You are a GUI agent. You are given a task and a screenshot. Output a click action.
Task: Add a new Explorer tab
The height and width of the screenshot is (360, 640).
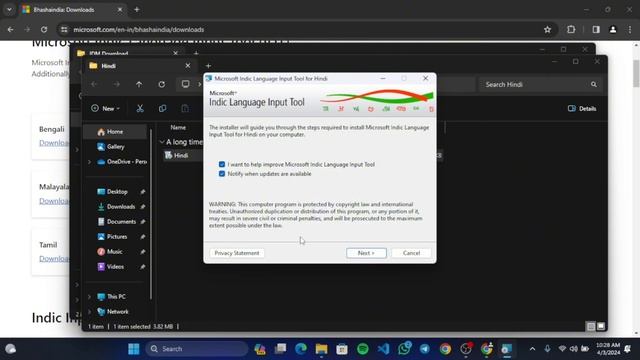click(208, 66)
